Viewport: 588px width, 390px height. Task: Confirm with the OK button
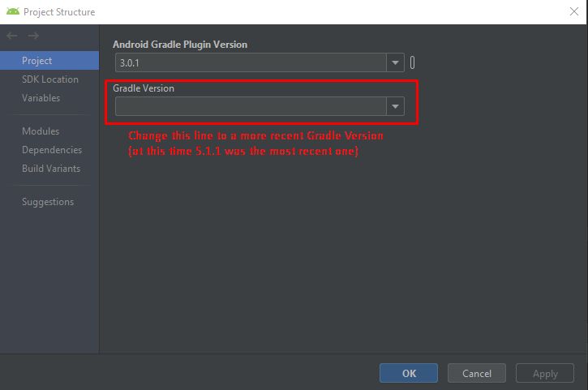pyautogui.click(x=409, y=373)
